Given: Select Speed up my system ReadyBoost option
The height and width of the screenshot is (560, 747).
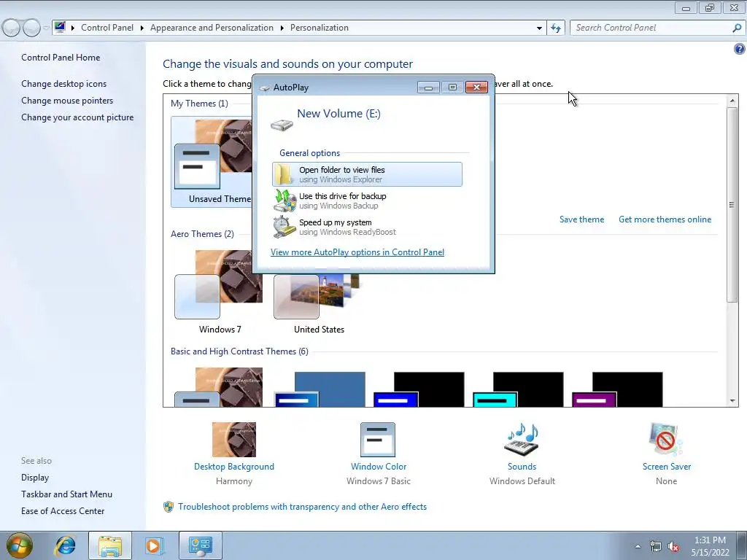Looking at the screenshot, I should [334, 227].
